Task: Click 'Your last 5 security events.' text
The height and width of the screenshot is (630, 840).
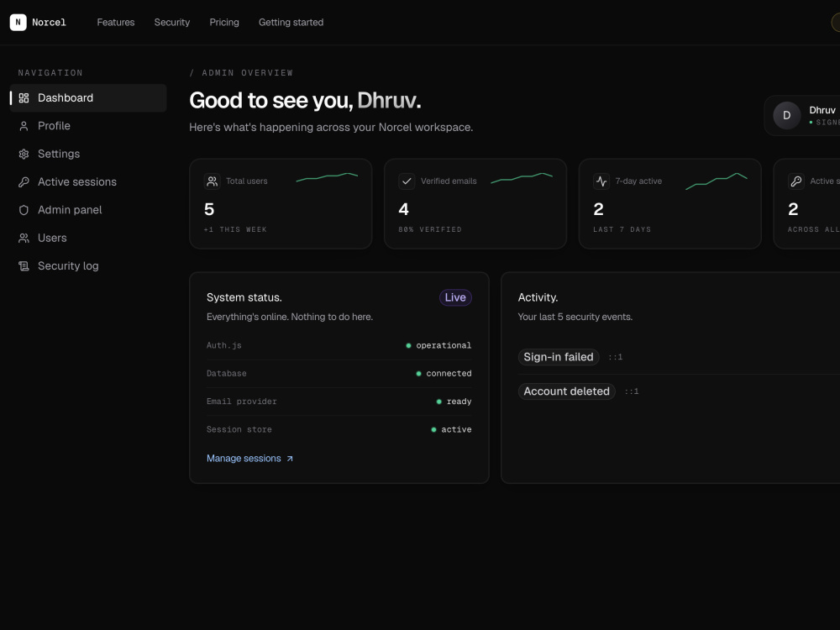Action: [575, 317]
